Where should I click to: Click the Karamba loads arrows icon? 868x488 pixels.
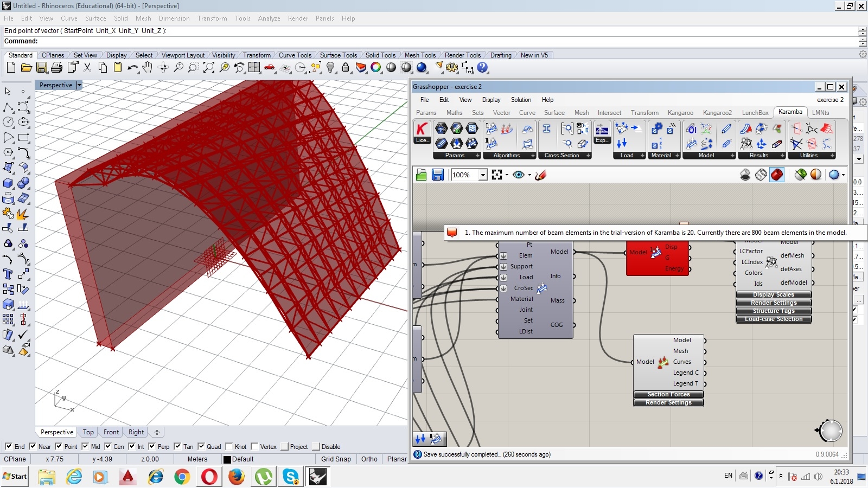622,143
